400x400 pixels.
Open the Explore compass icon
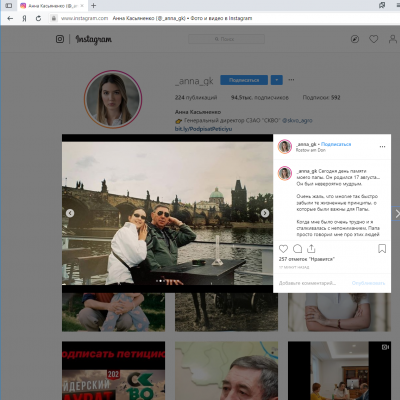[355, 39]
